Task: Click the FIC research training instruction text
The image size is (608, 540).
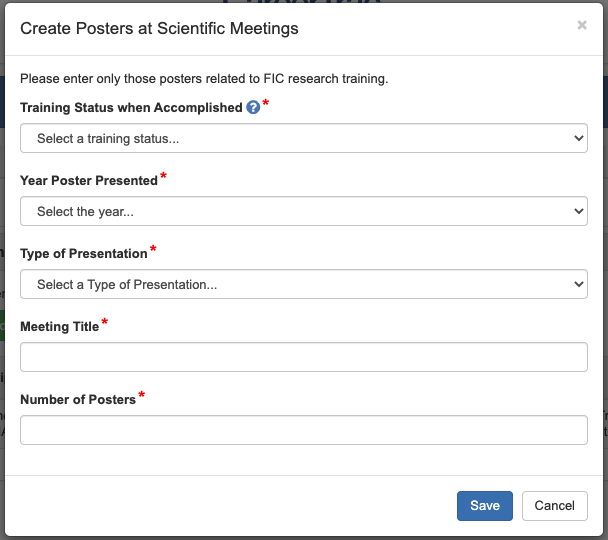Action: 204,78
